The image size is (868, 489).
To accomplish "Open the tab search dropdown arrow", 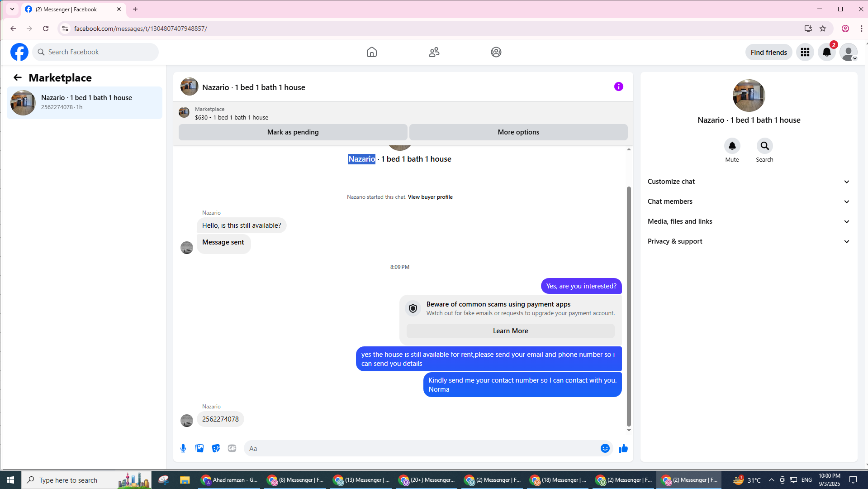I will [x=12, y=9].
